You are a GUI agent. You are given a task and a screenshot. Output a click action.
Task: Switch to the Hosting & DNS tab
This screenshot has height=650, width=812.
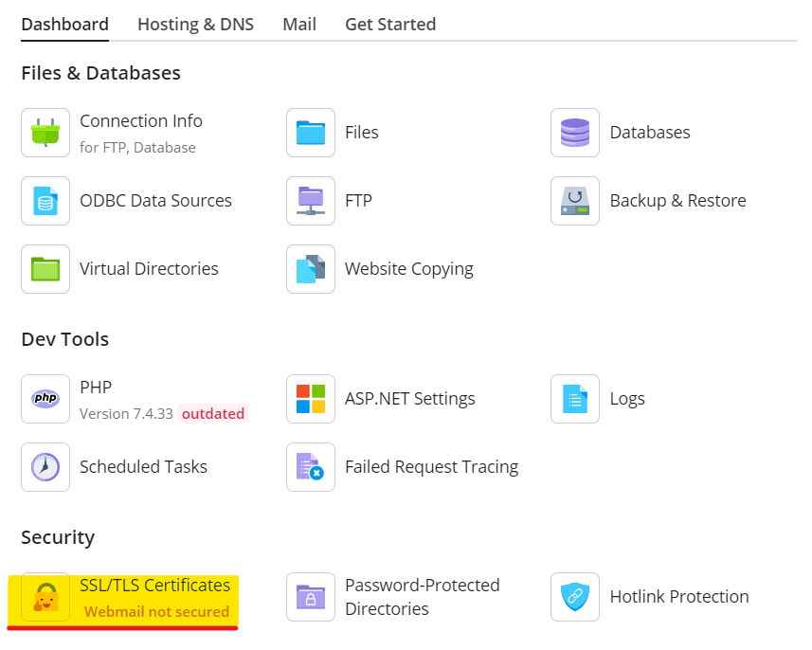195,25
